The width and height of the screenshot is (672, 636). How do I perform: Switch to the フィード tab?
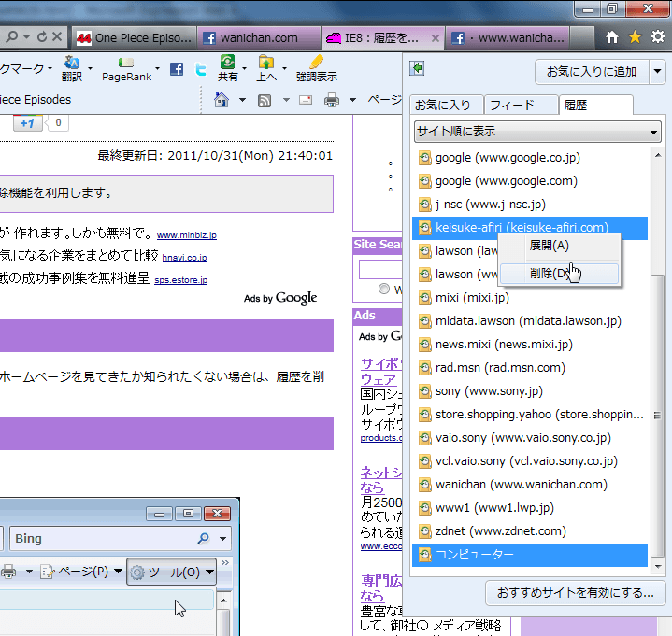tap(521, 105)
